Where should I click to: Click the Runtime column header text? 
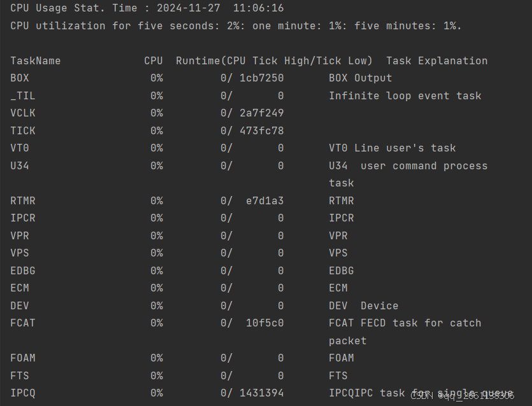[274, 61]
